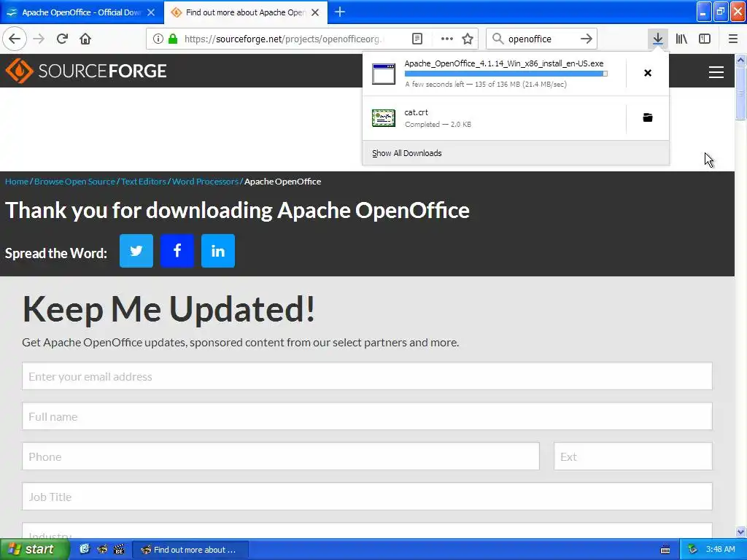Click the Find out more taskbar button
This screenshot has width=747, height=560.
[x=190, y=550]
